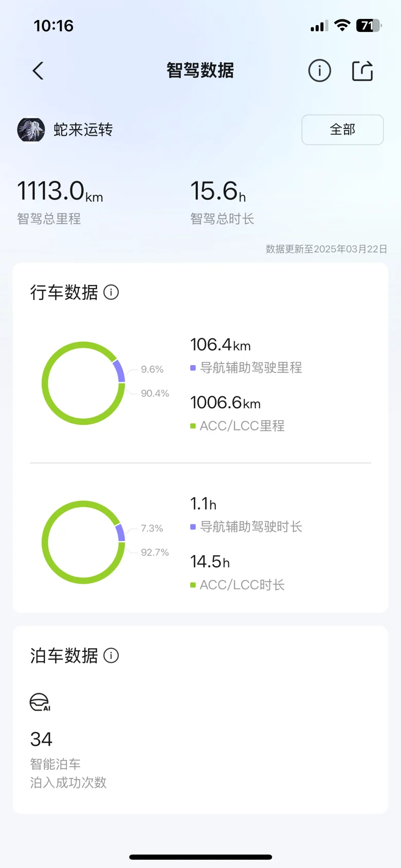Tap the 1113.0 km total mileage figure
Screen dimensions: 401x868
(60, 191)
